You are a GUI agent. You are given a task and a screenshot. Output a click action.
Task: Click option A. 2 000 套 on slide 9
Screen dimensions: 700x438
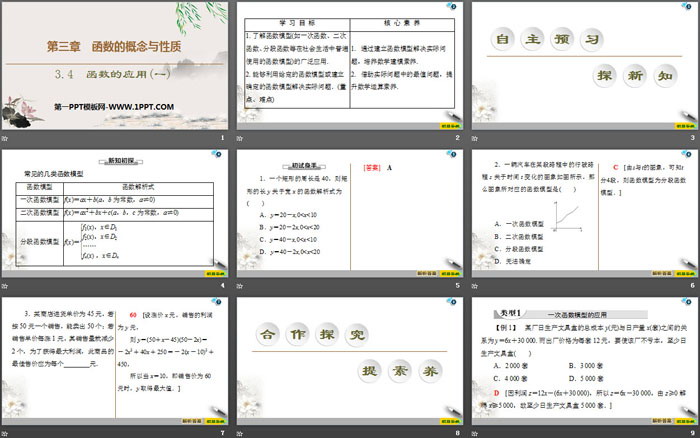pyautogui.click(x=511, y=366)
